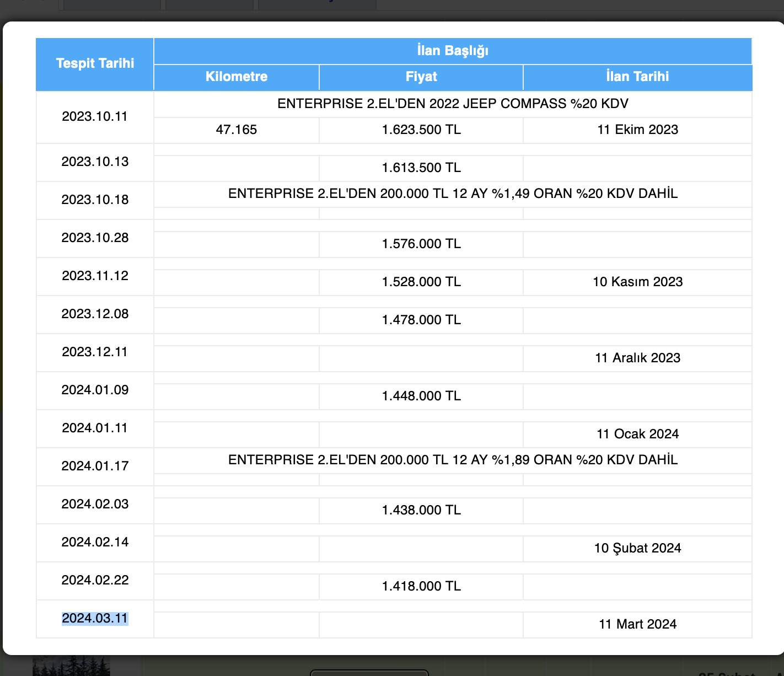Click the 2022 JEEP COMPASS %20 KDV title

point(453,104)
